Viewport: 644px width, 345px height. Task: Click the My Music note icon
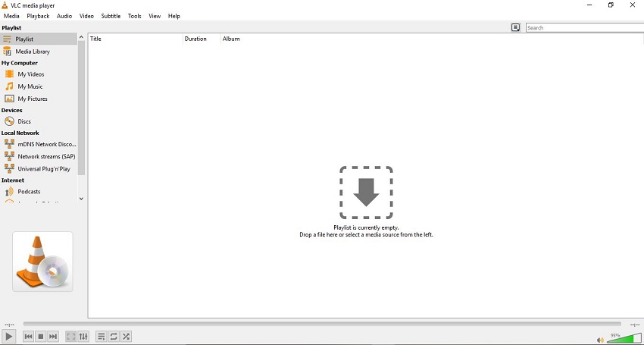pyautogui.click(x=9, y=86)
